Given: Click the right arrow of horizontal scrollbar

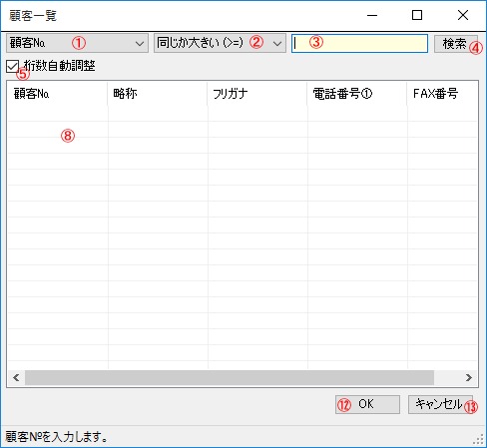Looking at the screenshot, I should point(469,377).
